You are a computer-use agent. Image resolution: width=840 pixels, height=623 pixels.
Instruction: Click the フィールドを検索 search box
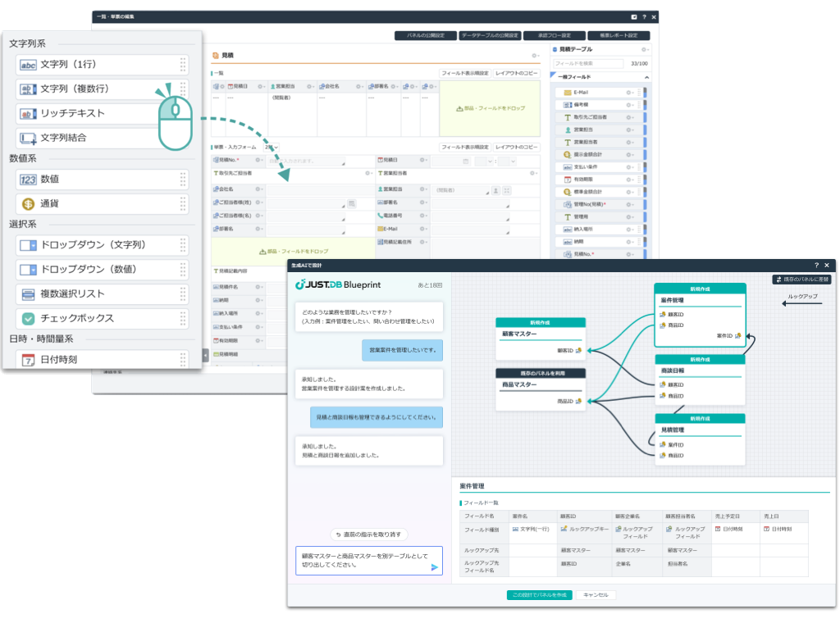(x=584, y=63)
